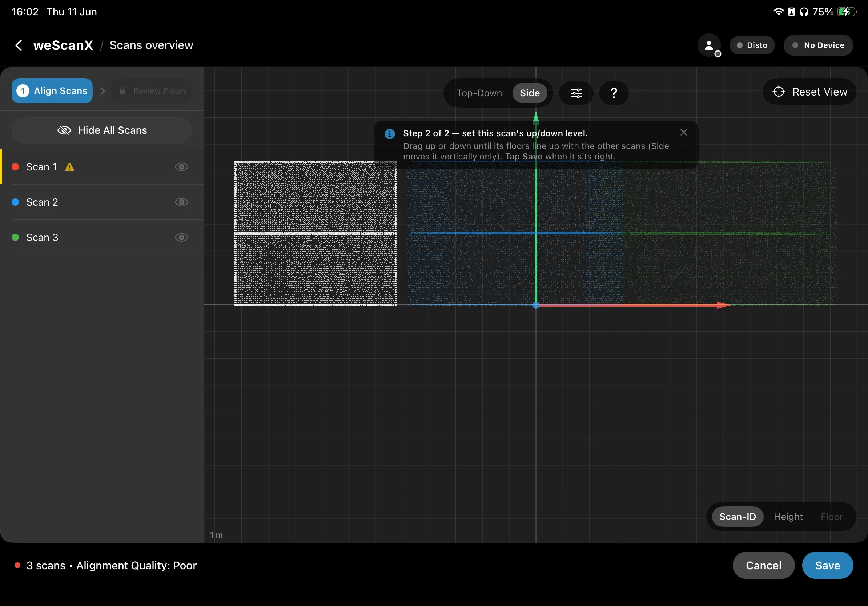Click the headphones icon in status bar
Viewport: 868px width, 606px height.
804,12
